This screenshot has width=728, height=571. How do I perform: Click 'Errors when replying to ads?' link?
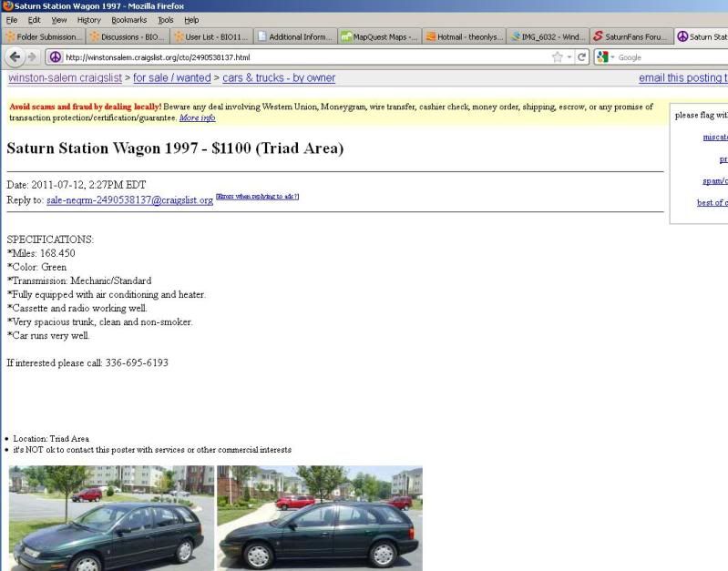click(x=257, y=197)
